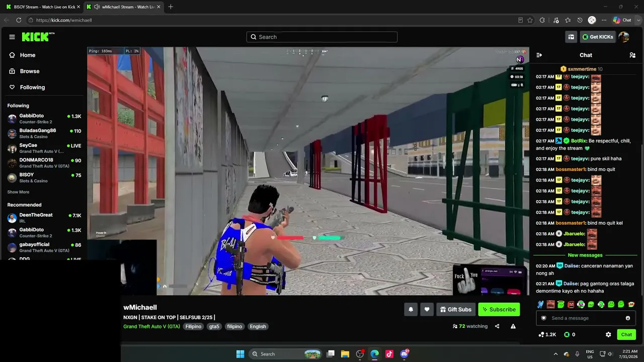
Task: Favorite this page with star icon
Action: pyautogui.click(x=530, y=20)
